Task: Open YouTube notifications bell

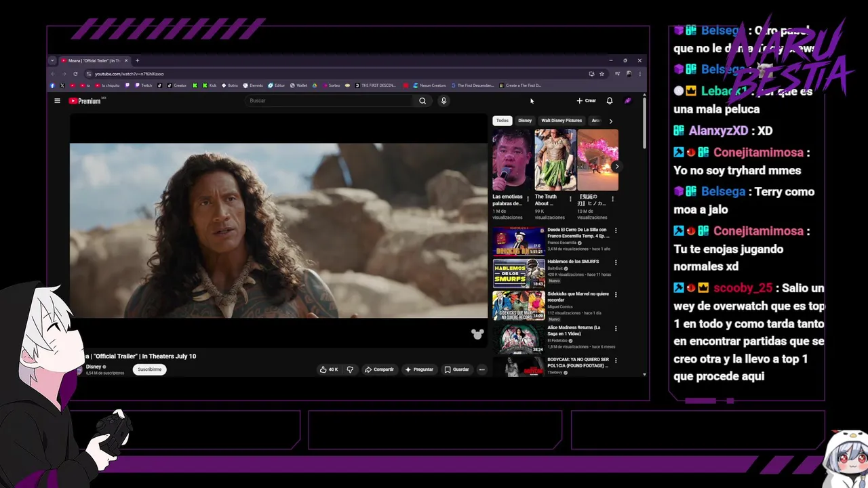Action: 610,101
